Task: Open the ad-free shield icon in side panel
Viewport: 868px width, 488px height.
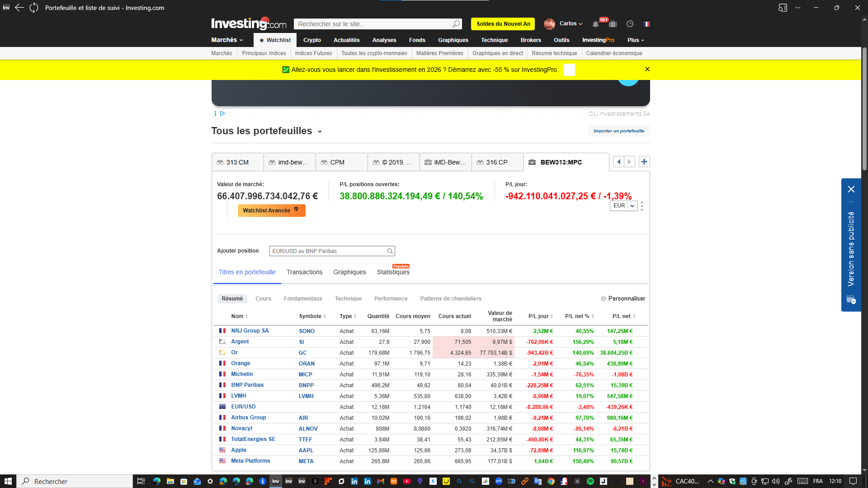Action: tap(851, 300)
